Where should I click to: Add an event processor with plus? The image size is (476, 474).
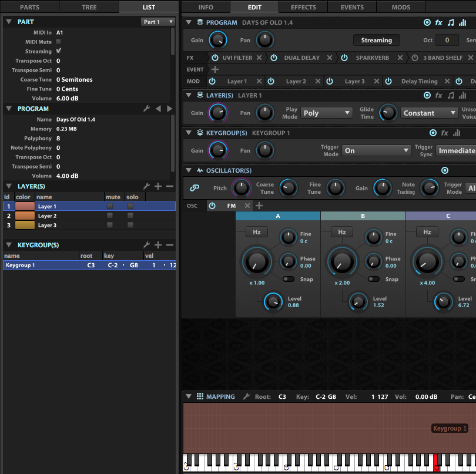(x=215, y=69)
